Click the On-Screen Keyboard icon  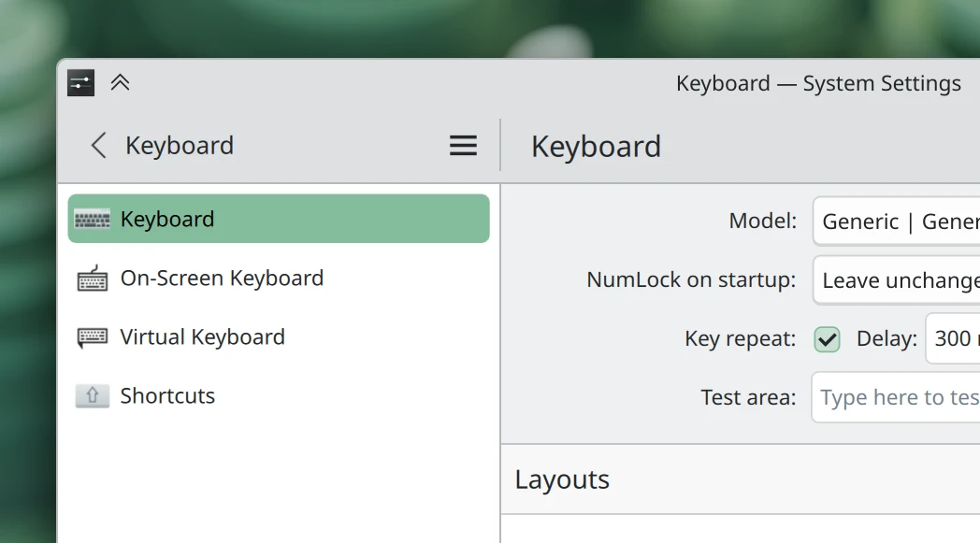point(92,278)
